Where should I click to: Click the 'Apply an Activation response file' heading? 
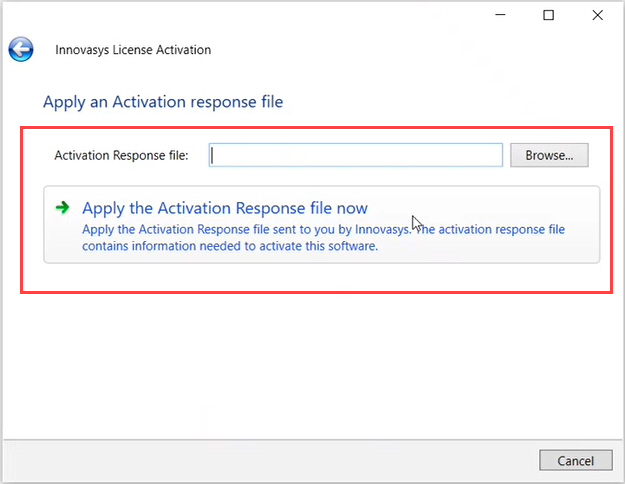(x=163, y=102)
